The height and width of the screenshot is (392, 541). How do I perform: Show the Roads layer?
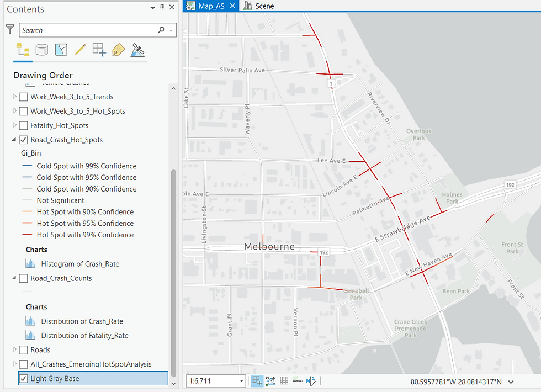point(23,350)
